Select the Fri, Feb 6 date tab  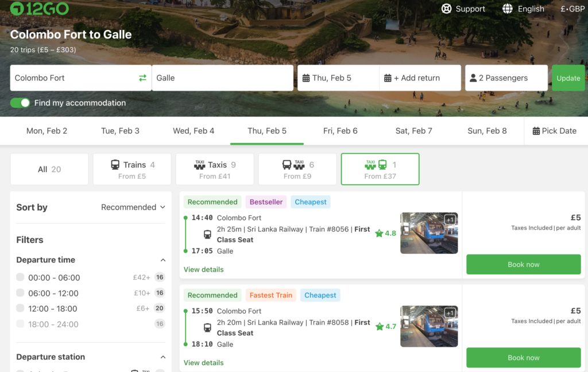pos(340,131)
